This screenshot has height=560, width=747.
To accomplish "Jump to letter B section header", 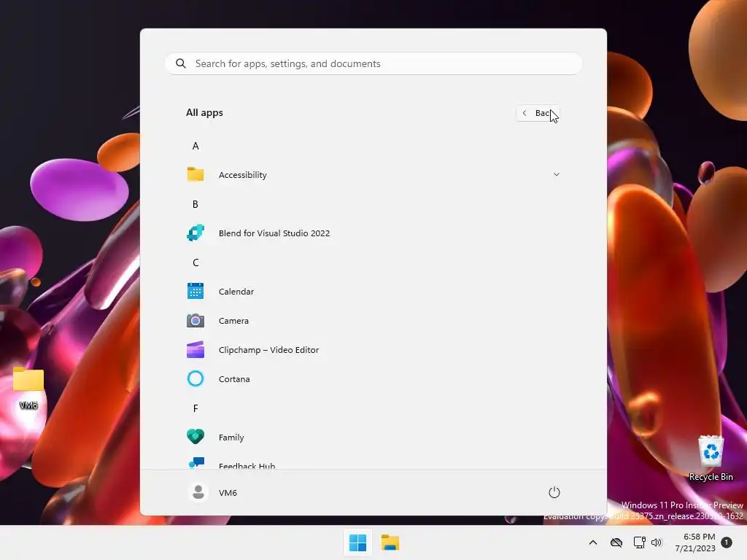I will [196, 204].
